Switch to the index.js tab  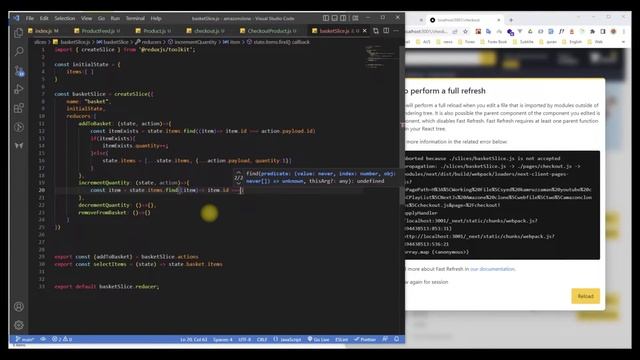[x=43, y=31]
